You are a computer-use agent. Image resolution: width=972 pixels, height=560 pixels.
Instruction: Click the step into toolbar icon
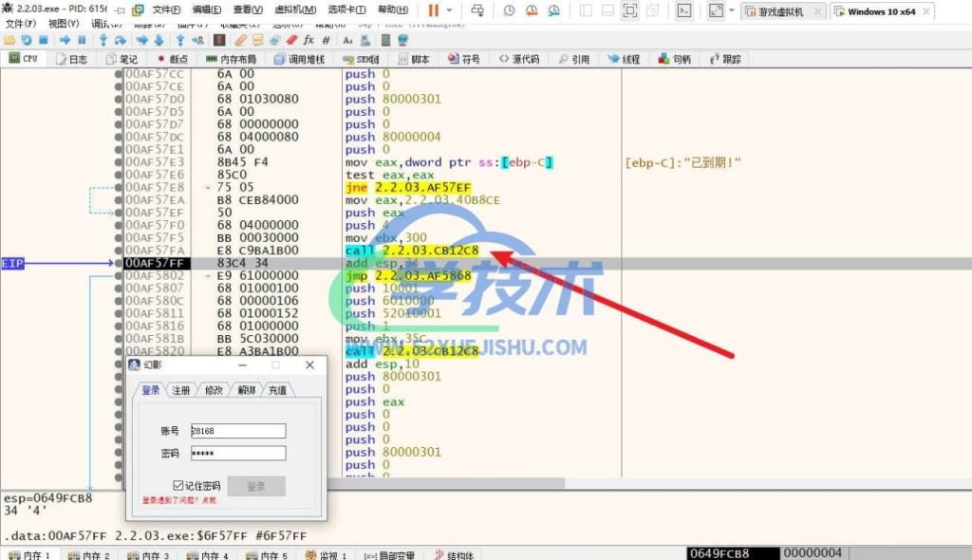[103, 41]
